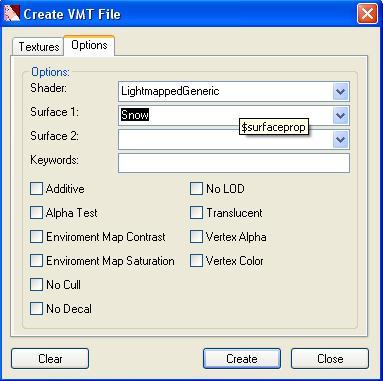This screenshot has height=381, width=383.
Task: Close the Create VMT File dialog
Action: click(367, 14)
